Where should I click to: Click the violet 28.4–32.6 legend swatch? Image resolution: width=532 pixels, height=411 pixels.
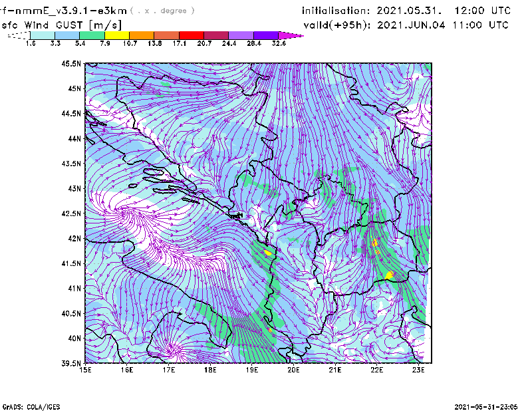[265, 35]
